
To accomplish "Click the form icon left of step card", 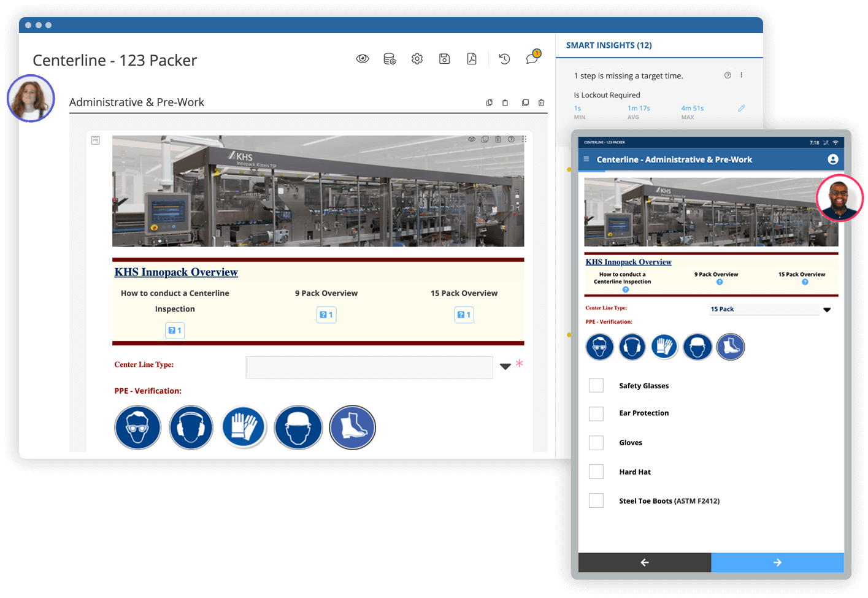I will 96,140.
